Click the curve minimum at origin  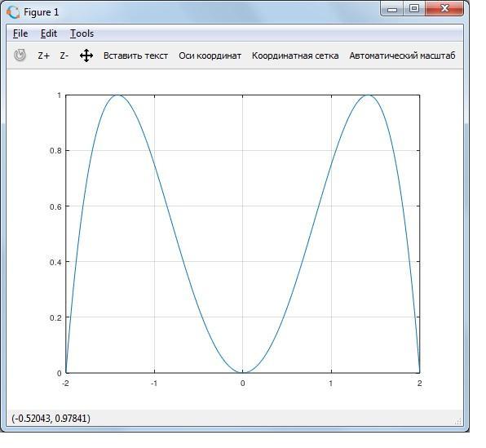tap(243, 372)
